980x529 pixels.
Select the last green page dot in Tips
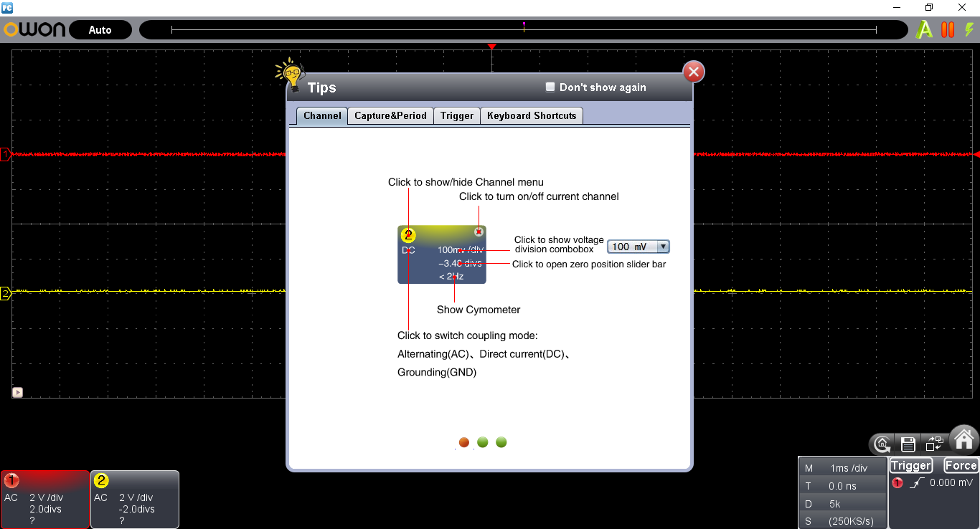501,442
